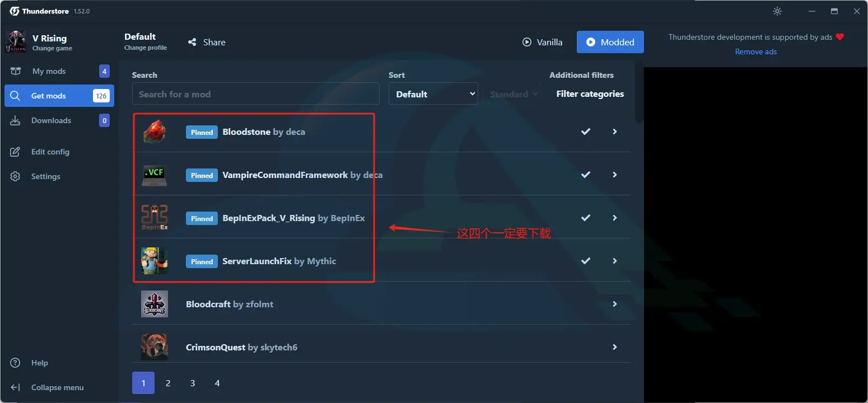Click the Thunderstore logo icon in title bar
Viewport: 868px width, 403px height.
pos(14,11)
